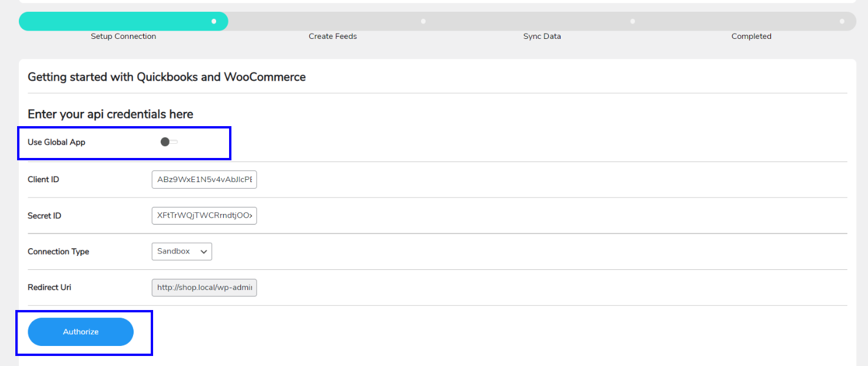
Task: Click the Client ID label text
Action: coord(44,180)
